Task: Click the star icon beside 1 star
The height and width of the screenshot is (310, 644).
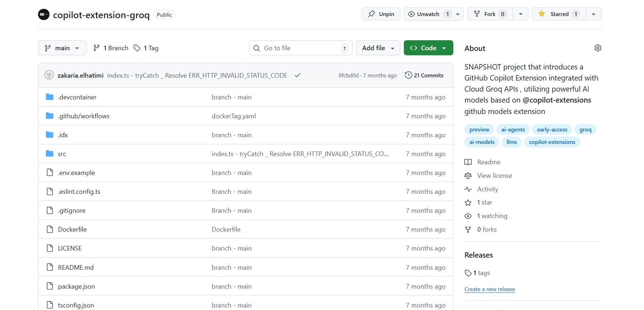Action: pos(468,202)
